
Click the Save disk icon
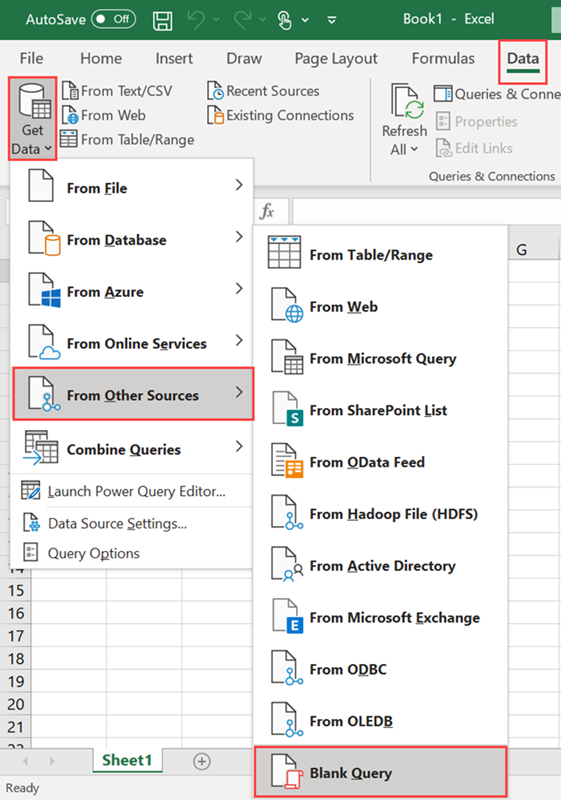(x=163, y=20)
